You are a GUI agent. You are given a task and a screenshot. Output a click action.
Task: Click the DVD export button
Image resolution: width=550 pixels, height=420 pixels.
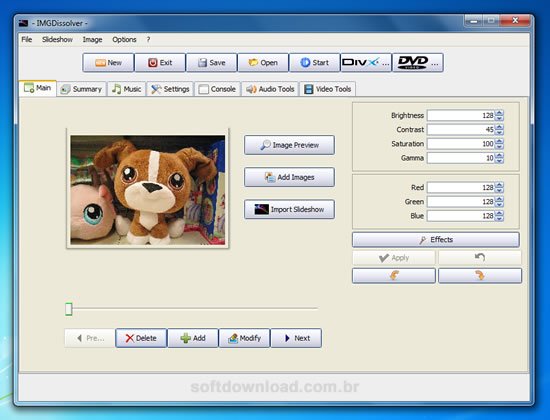coord(418,63)
